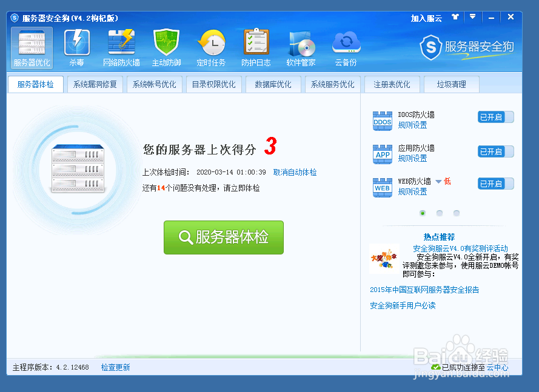Switch to the 垃圾清理 tab
The image size is (539, 392).
coord(451,84)
